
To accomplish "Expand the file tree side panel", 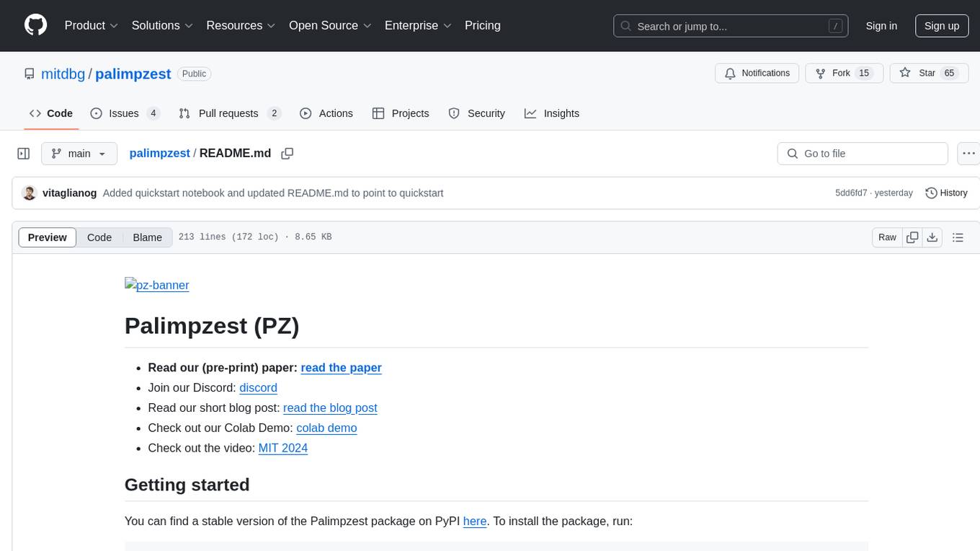I will click(x=24, y=154).
